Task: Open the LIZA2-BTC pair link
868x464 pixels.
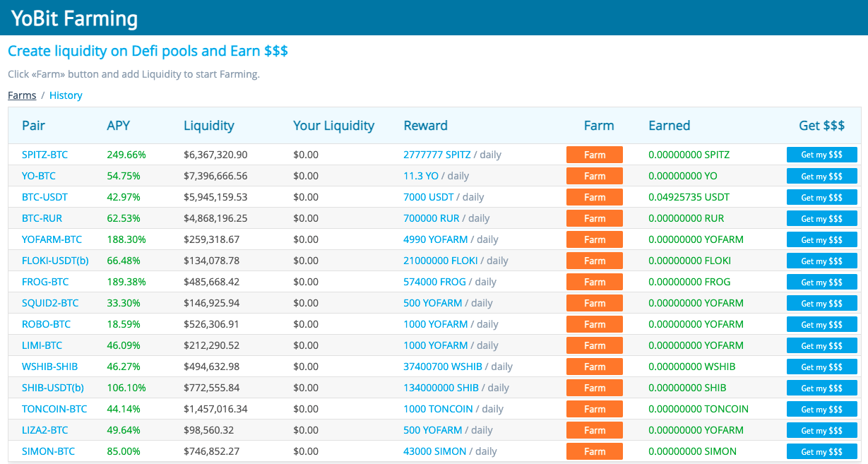Action: (44, 430)
